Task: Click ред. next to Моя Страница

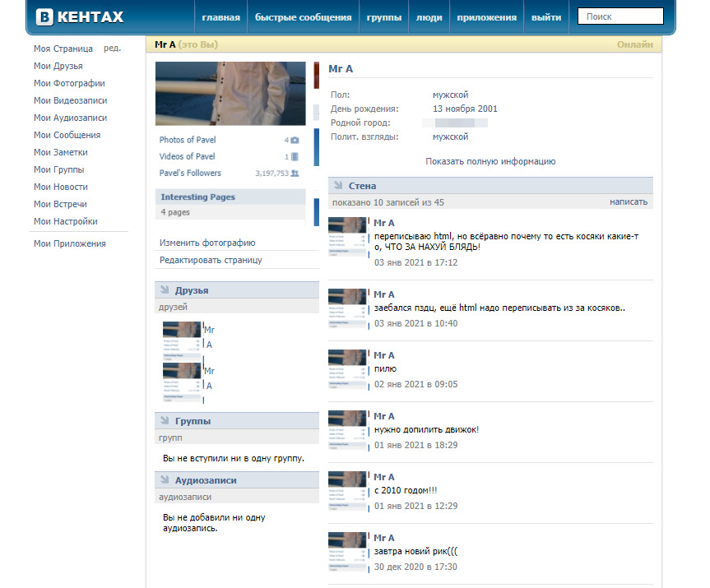Action: coord(112,49)
